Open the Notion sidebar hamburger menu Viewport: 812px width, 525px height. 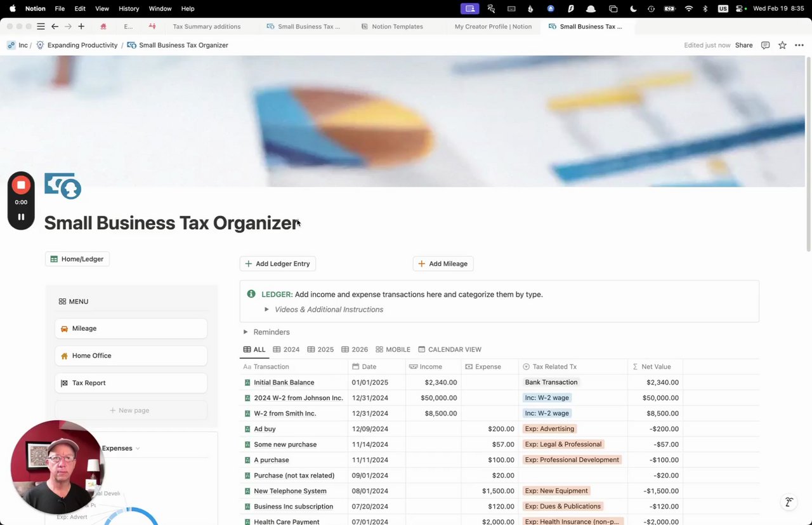tap(41, 27)
